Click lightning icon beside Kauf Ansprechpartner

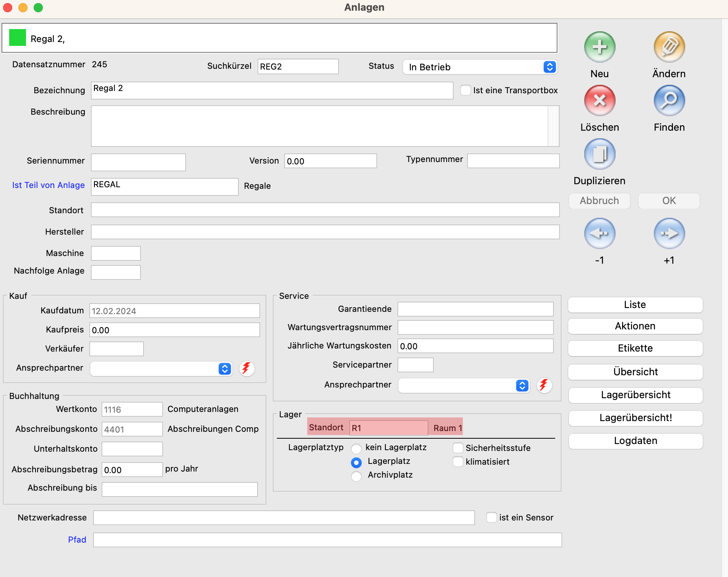pyautogui.click(x=247, y=369)
